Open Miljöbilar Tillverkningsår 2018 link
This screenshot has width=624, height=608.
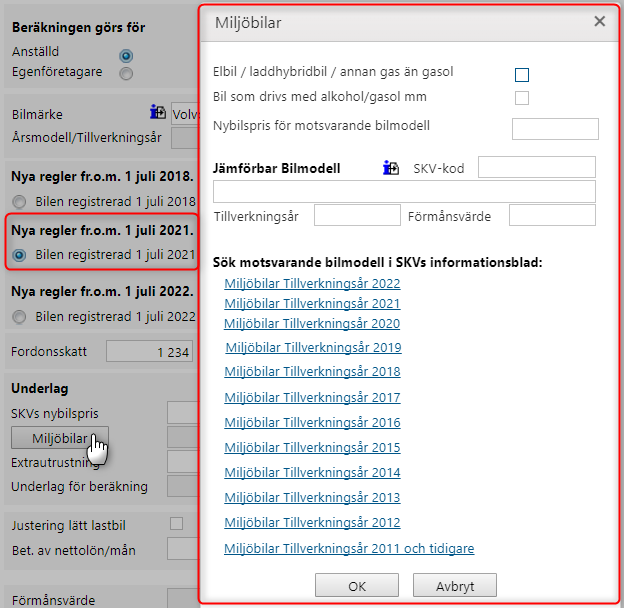[312, 372]
